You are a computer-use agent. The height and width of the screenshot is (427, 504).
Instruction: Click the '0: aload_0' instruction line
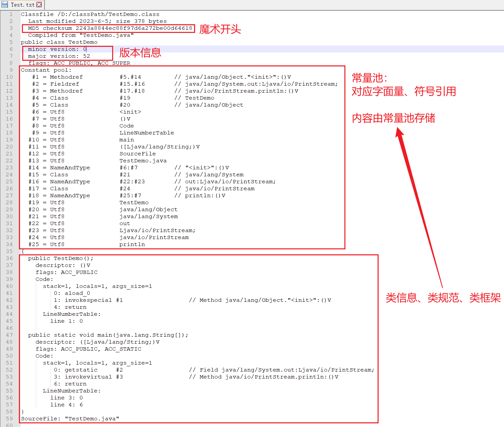click(x=72, y=293)
